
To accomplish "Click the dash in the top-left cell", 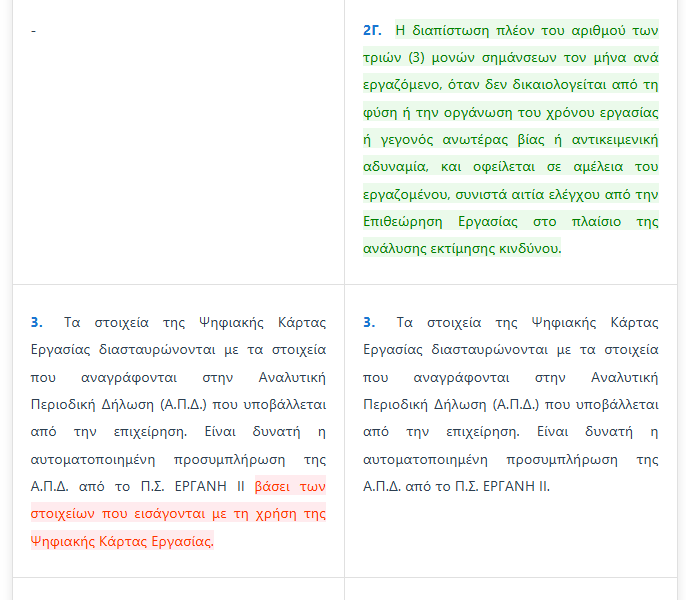I will 33,31.
